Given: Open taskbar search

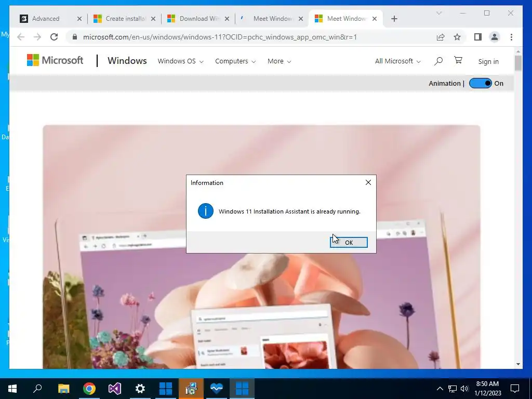Looking at the screenshot, I should point(37,388).
